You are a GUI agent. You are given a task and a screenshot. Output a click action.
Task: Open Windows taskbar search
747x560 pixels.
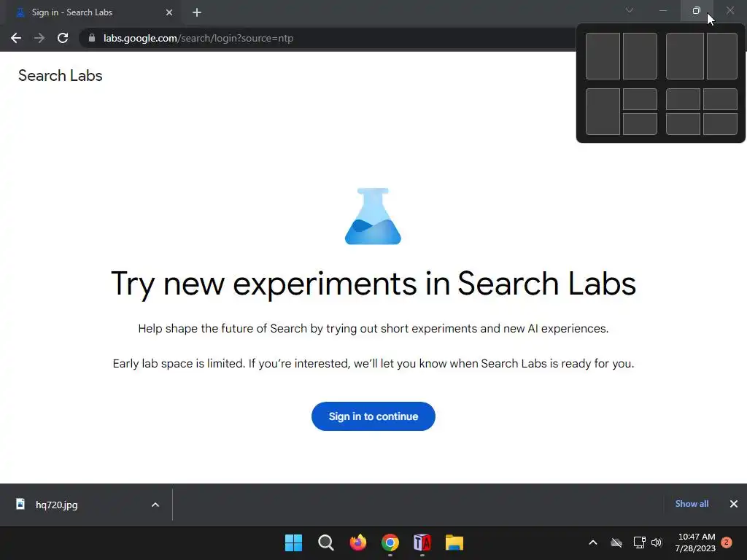pos(326,542)
